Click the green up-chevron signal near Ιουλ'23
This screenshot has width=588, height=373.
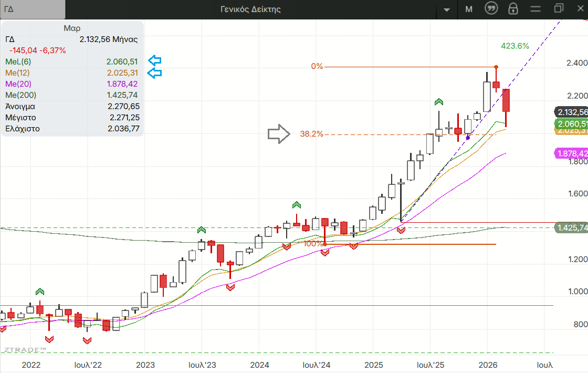coord(202,230)
